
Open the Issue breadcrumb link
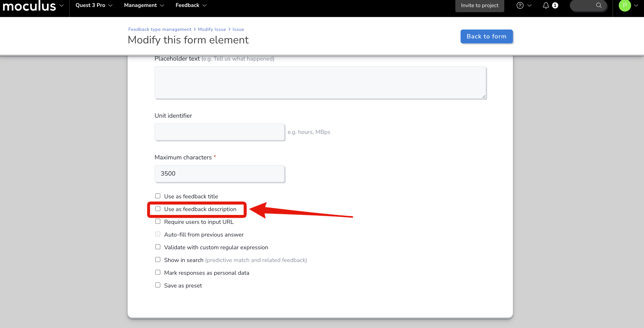238,29
